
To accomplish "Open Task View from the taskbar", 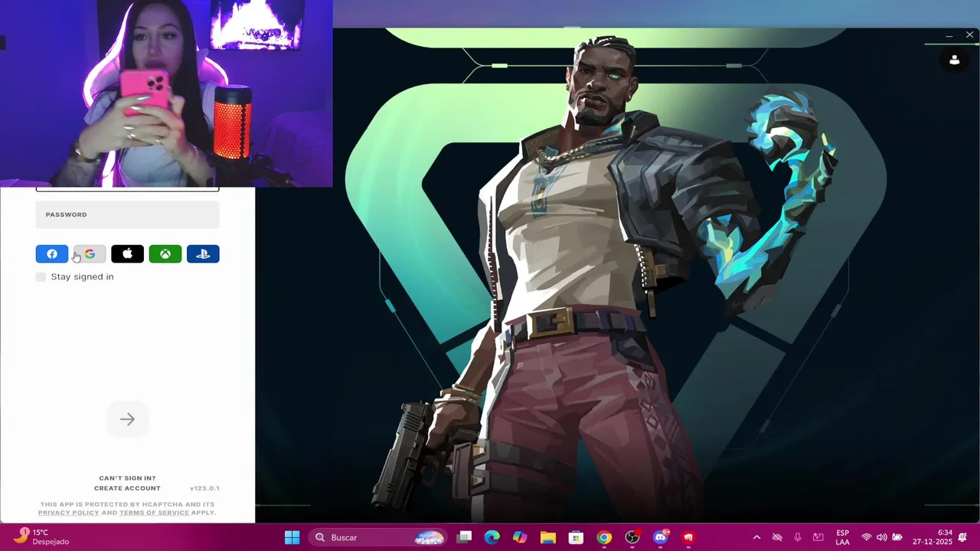I will point(464,537).
